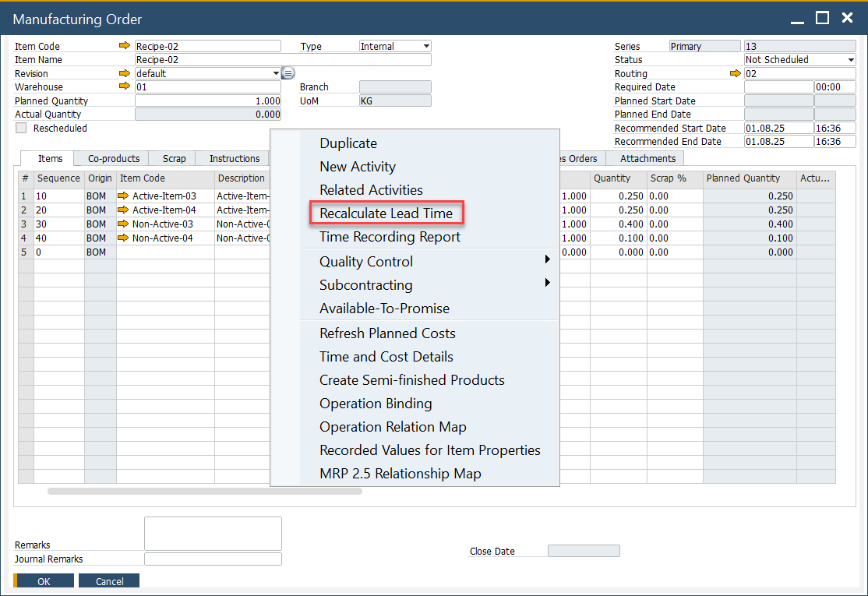The width and height of the screenshot is (868, 596).
Task: Click Non-Active-03 row link arrow
Action: [123, 224]
